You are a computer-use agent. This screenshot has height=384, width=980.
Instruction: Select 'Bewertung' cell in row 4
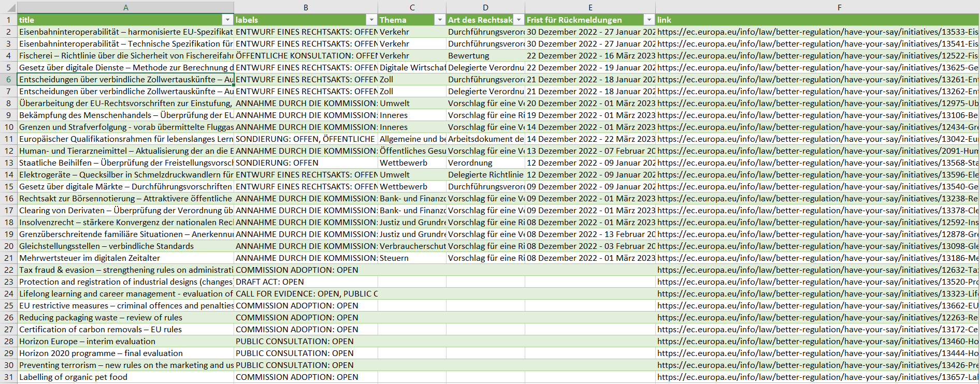485,55
